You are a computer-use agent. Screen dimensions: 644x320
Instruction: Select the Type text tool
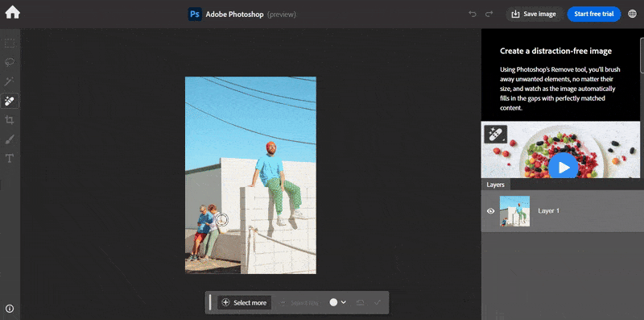pos(10,158)
